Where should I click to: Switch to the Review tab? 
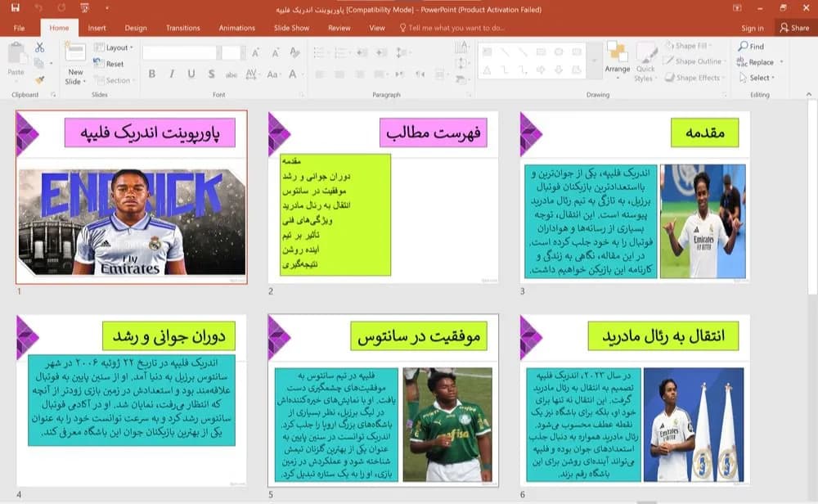click(x=339, y=28)
